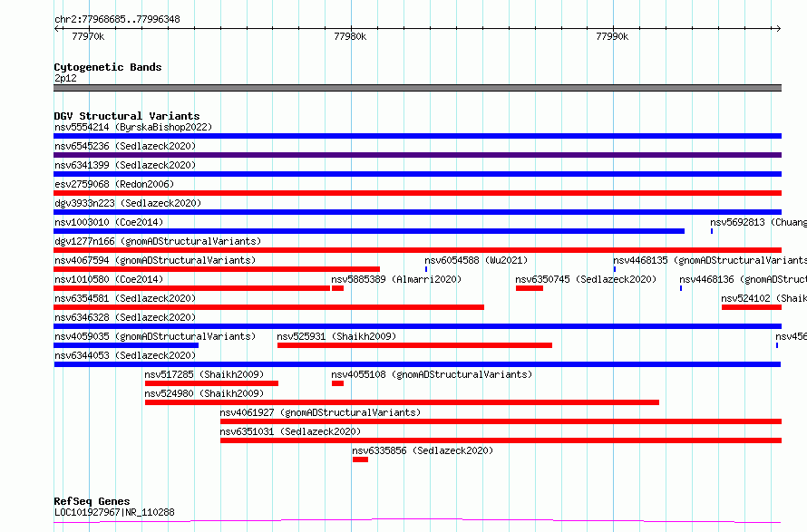Click the ruler's left arrow end
Viewport: 807px width, 532px height.
click(x=56, y=29)
